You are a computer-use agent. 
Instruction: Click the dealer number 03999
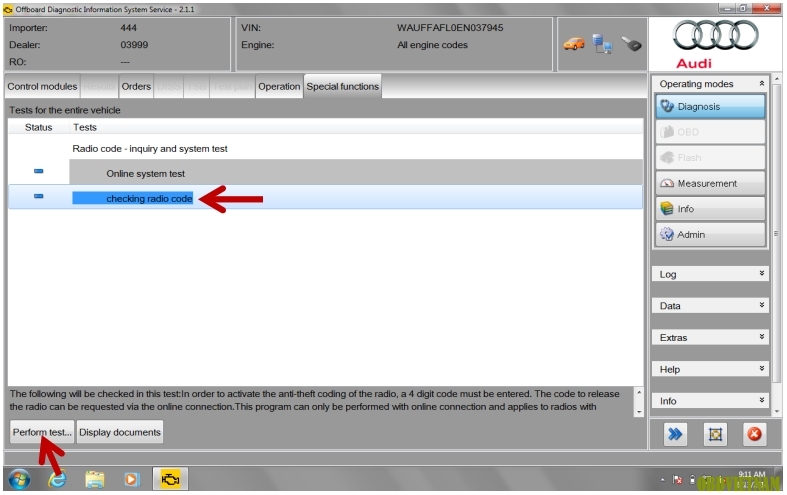(134, 45)
